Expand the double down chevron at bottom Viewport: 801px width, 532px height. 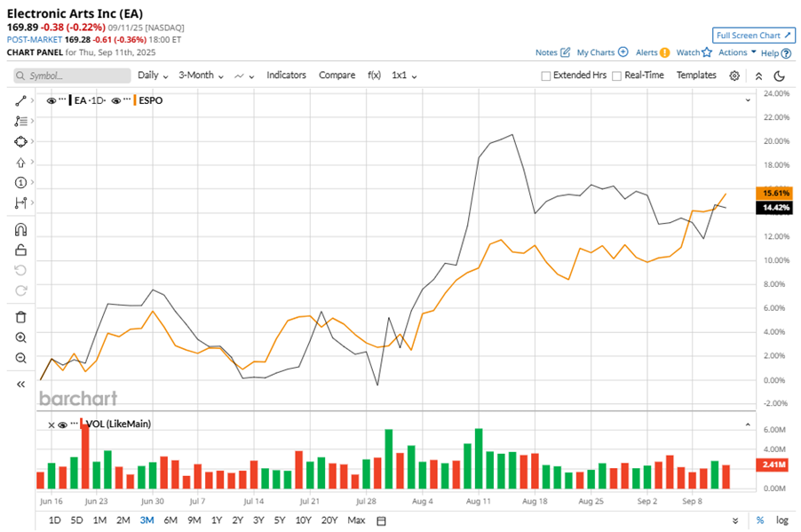[x=735, y=520]
